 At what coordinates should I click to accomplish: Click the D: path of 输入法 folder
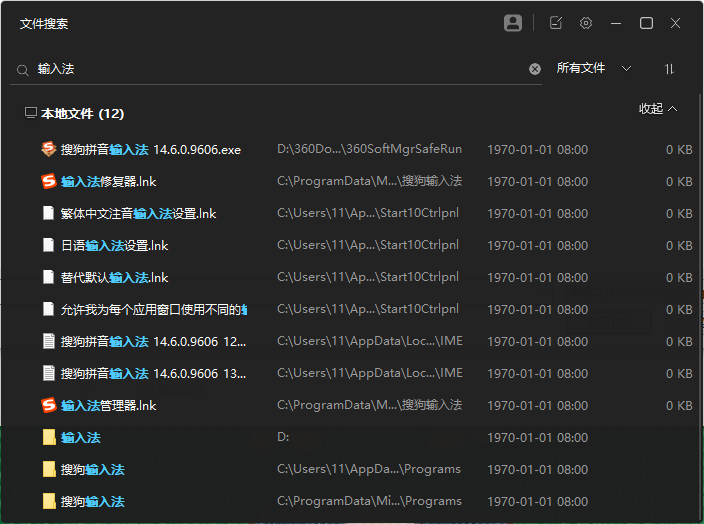[x=283, y=437]
